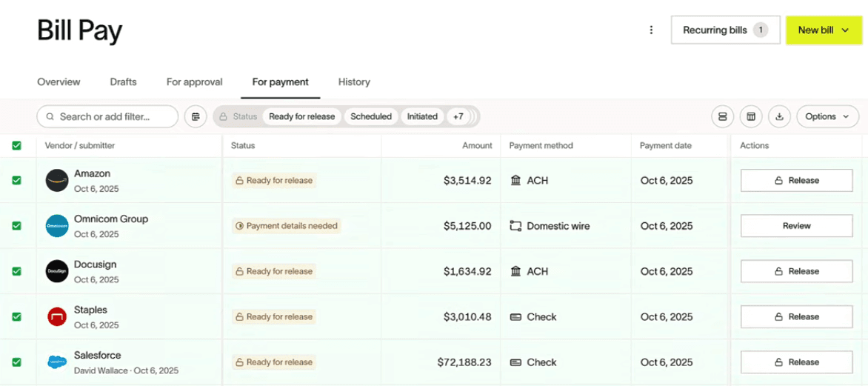Viewport: 868px width, 386px height.
Task: Switch to the Overview tab
Action: pyautogui.click(x=59, y=82)
